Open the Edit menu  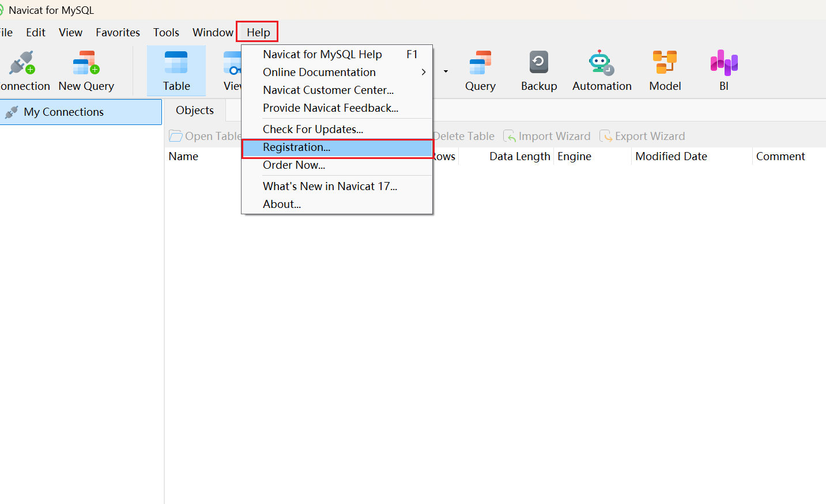pyautogui.click(x=36, y=32)
